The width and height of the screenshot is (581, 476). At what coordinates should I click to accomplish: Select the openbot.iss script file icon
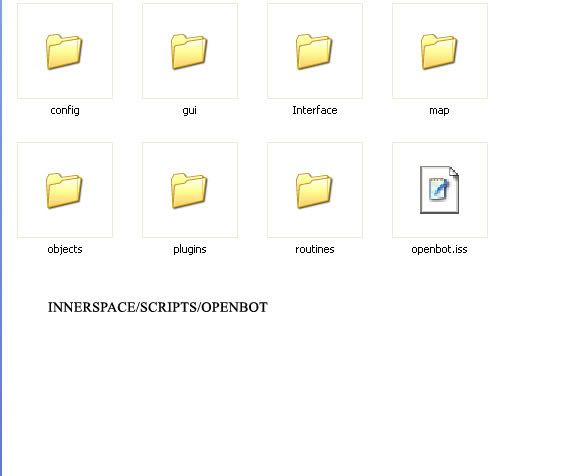click(439, 190)
